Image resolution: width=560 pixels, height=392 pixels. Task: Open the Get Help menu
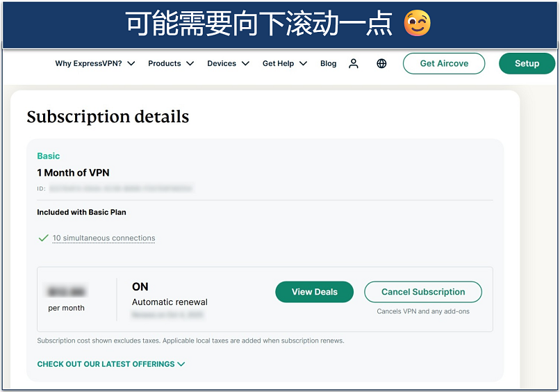tap(283, 63)
